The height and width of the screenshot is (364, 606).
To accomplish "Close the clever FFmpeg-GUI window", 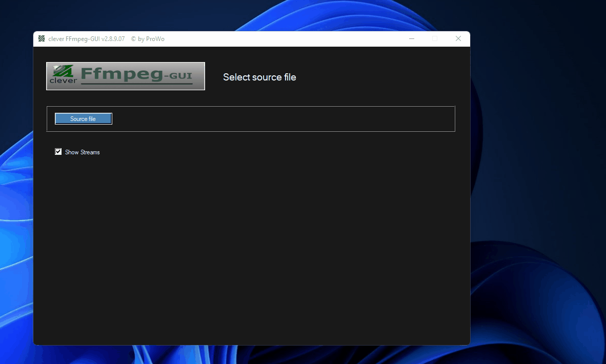I will click(x=458, y=38).
